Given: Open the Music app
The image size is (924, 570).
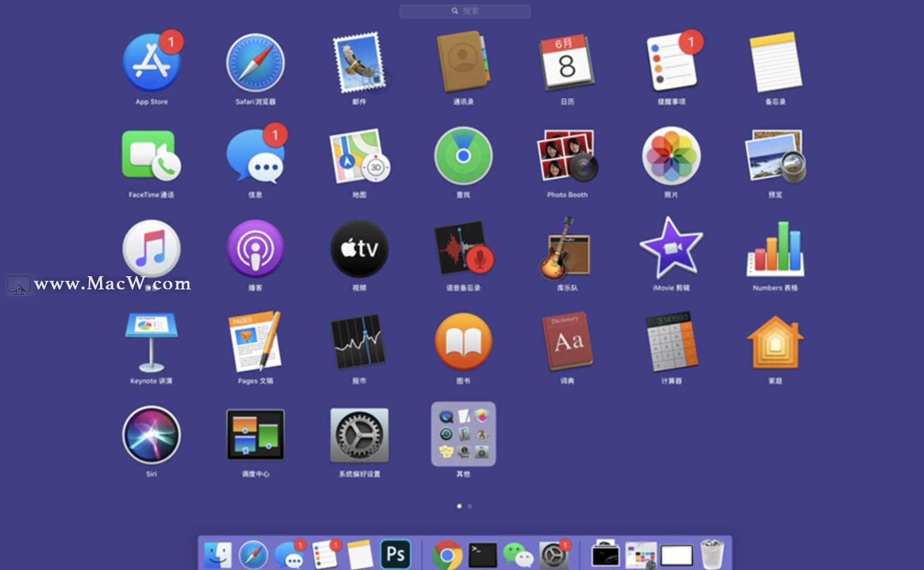Looking at the screenshot, I should [x=151, y=249].
